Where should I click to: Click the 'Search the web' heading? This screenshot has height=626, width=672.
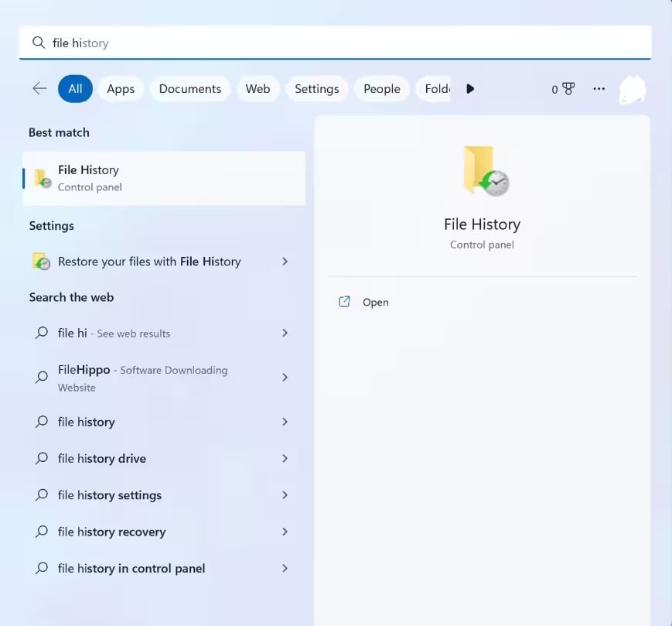pos(72,297)
